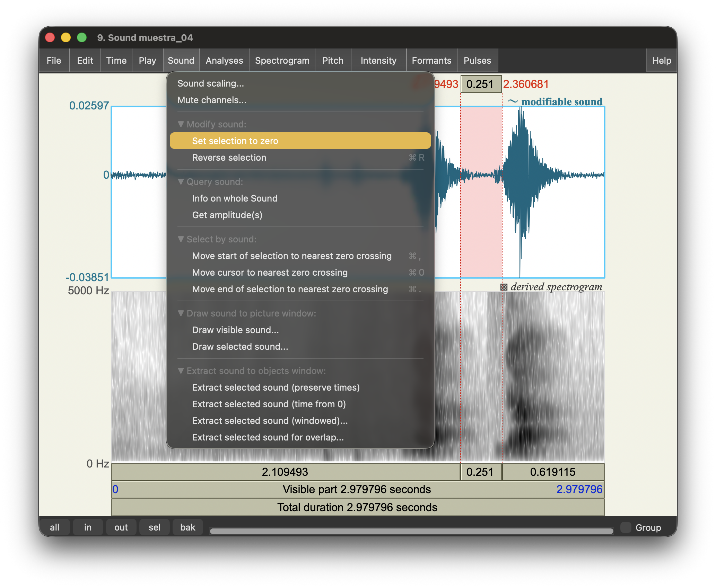The image size is (716, 588).
Task: Click the 'all' zoom button
Action: 54,527
